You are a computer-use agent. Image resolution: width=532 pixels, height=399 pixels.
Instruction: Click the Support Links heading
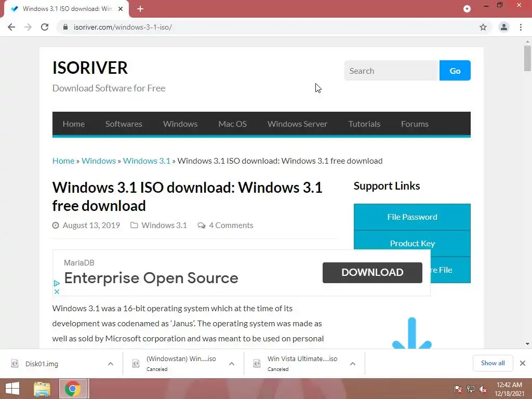387,186
